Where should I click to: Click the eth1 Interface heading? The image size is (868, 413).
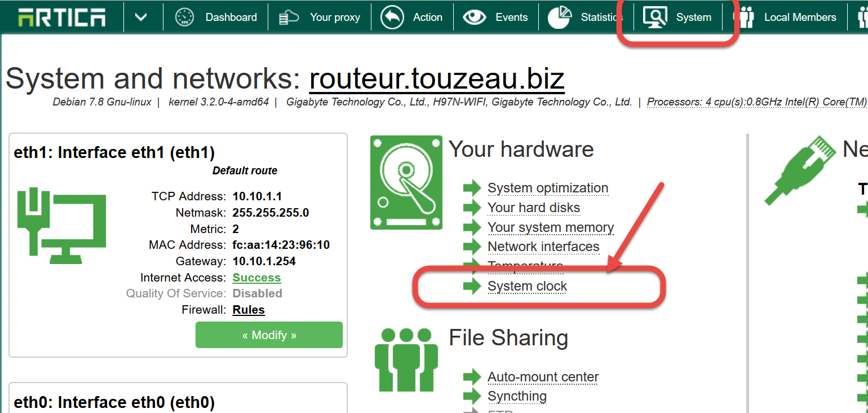coord(114,152)
